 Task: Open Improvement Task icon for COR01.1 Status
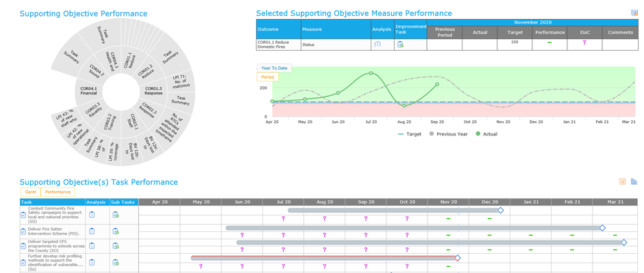(400, 44)
